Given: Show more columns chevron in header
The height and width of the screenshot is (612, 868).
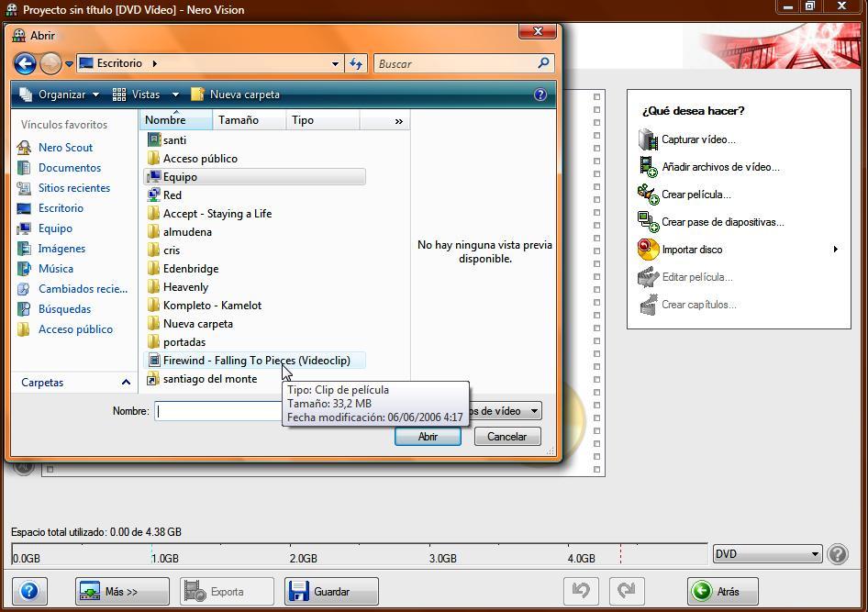Looking at the screenshot, I should [398, 121].
